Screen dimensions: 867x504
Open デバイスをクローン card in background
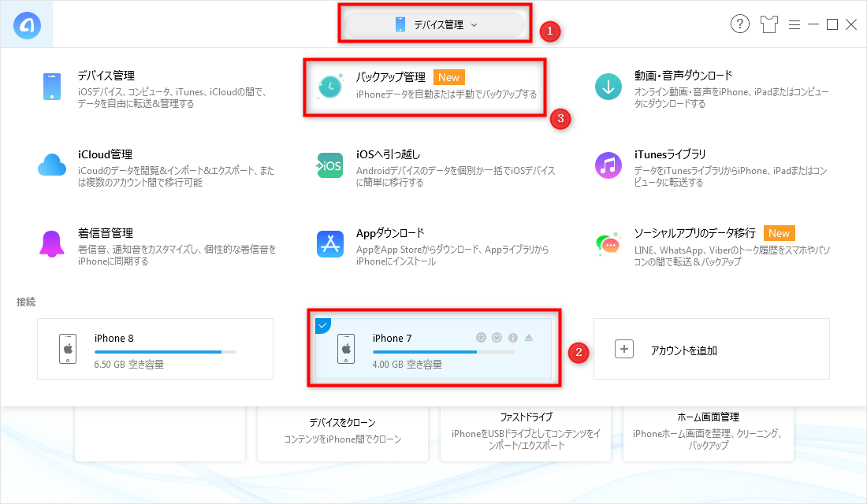click(343, 434)
